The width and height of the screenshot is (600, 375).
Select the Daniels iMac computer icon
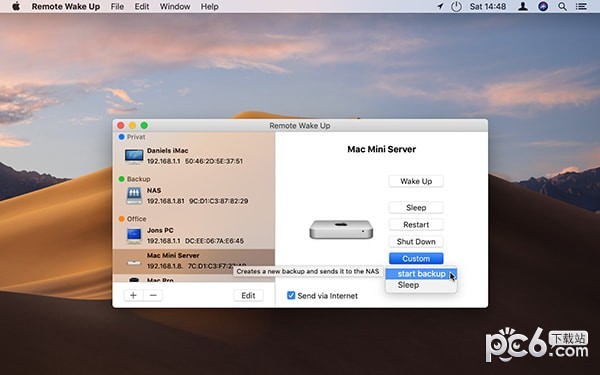(x=134, y=156)
